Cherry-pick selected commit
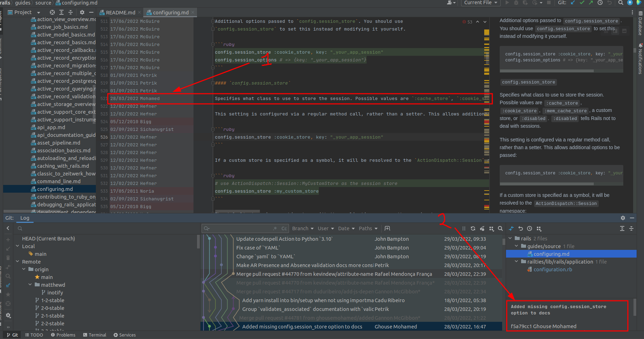The width and height of the screenshot is (644, 339). click(482, 228)
